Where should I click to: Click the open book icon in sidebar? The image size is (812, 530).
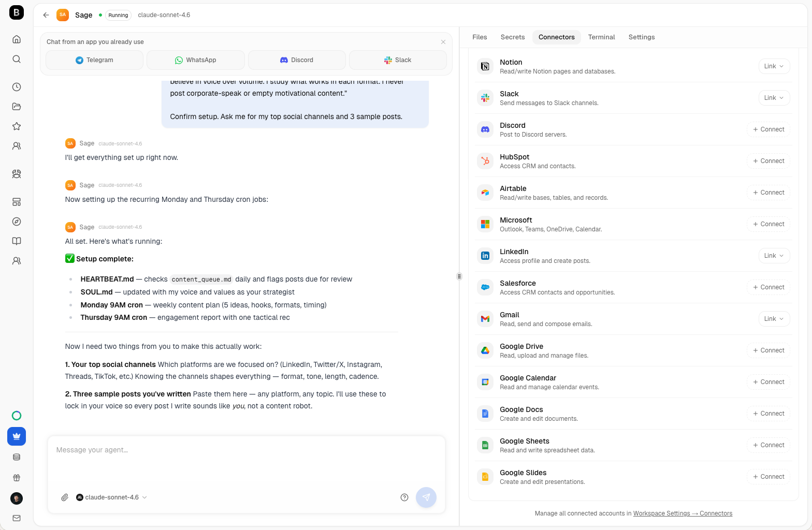[17, 241]
